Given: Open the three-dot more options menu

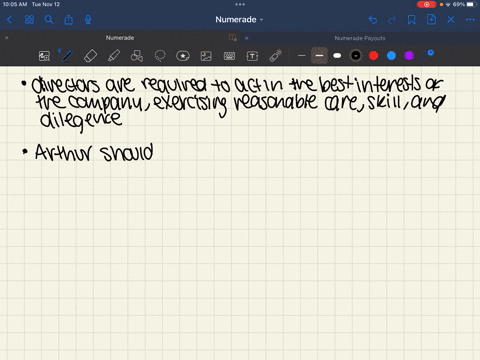Looking at the screenshot, I should (x=470, y=20).
